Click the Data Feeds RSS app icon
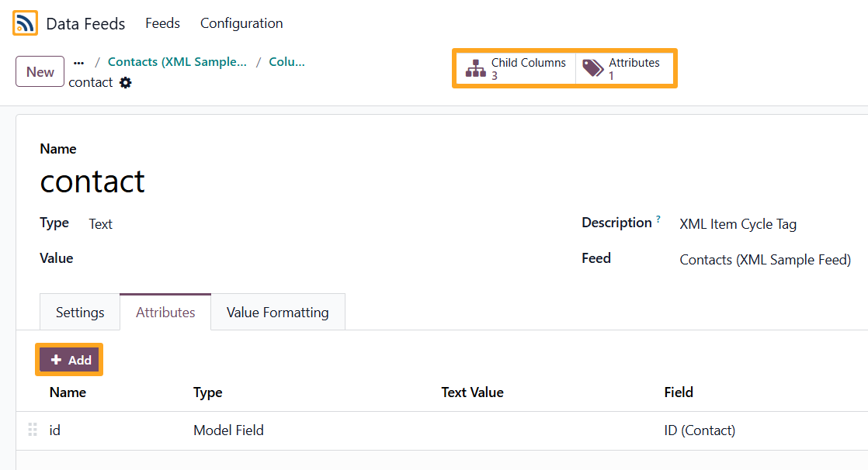868x470 pixels. click(x=25, y=23)
